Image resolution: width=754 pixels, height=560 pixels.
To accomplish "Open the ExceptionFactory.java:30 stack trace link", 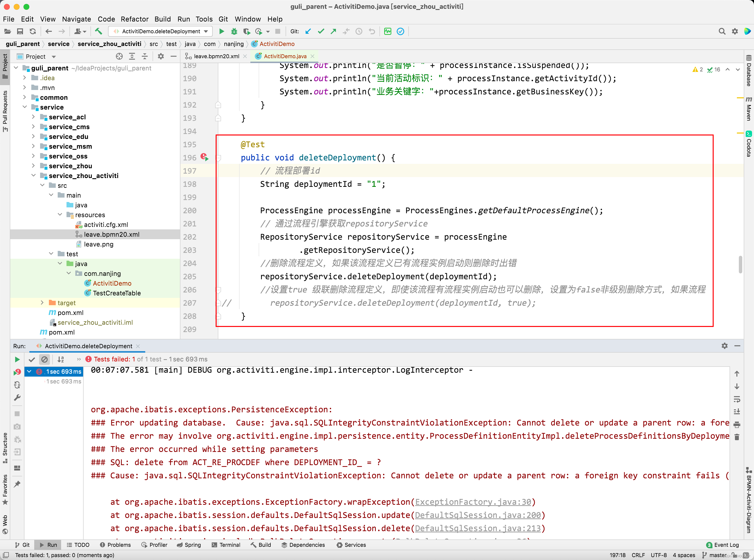I will (x=473, y=502).
